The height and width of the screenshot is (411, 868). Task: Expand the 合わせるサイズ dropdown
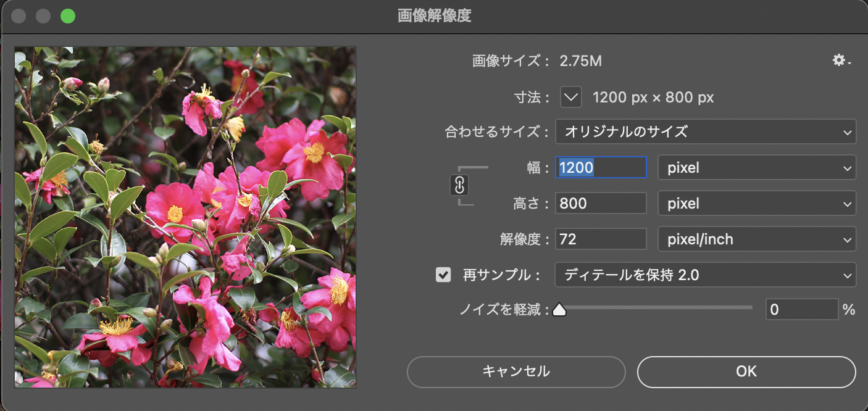click(x=705, y=131)
